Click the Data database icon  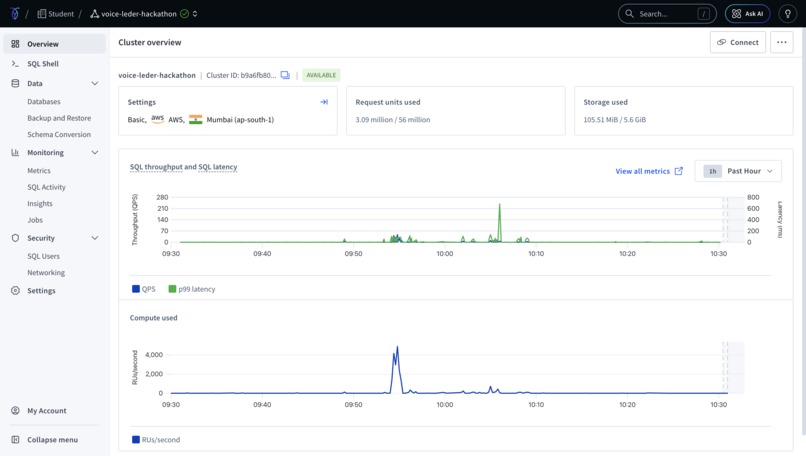pos(15,83)
